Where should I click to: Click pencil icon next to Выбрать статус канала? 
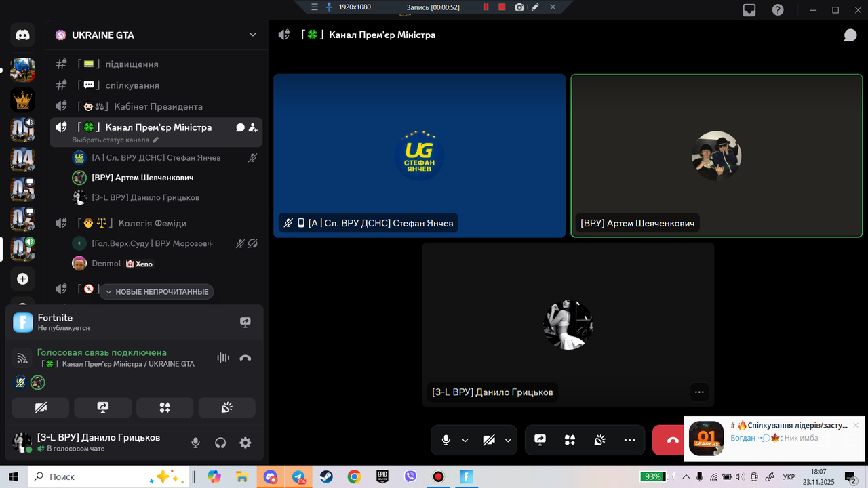coord(155,140)
